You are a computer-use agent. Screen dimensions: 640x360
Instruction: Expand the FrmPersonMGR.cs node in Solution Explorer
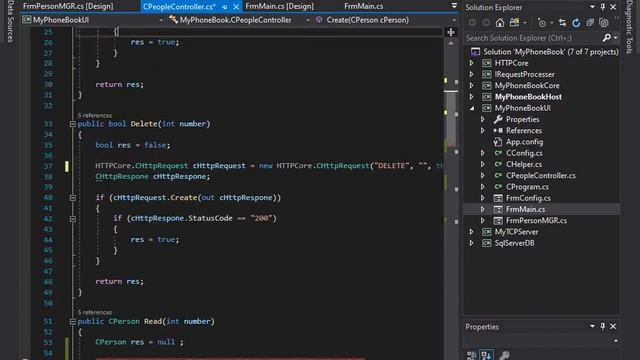coord(483,220)
